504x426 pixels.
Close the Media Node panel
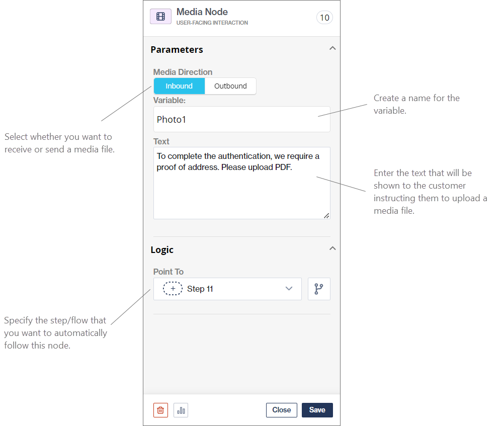coord(281,410)
